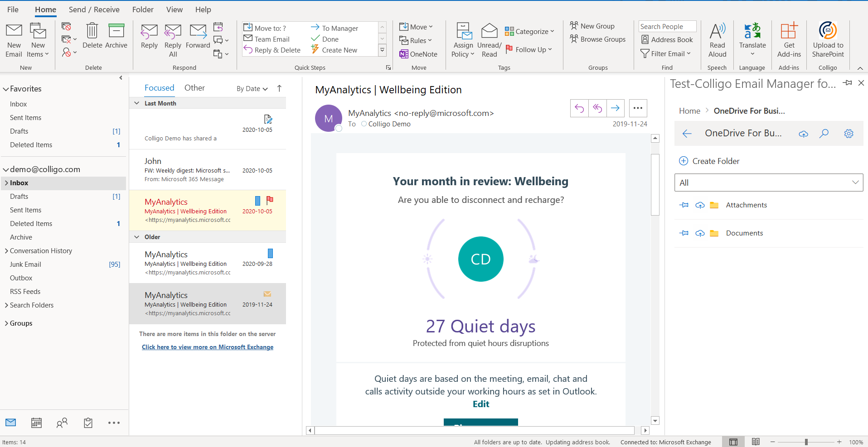Click New Group
868x447 pixels.
tap(592, 26)
